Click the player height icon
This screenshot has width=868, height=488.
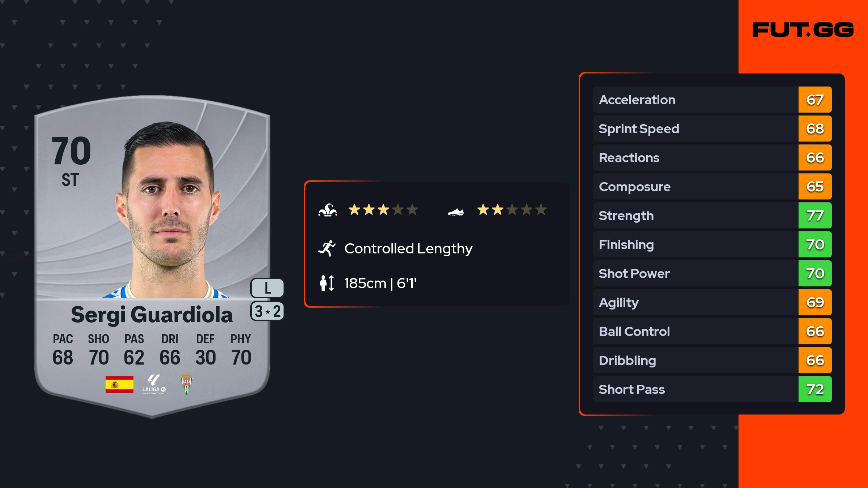tap(327, 283)
